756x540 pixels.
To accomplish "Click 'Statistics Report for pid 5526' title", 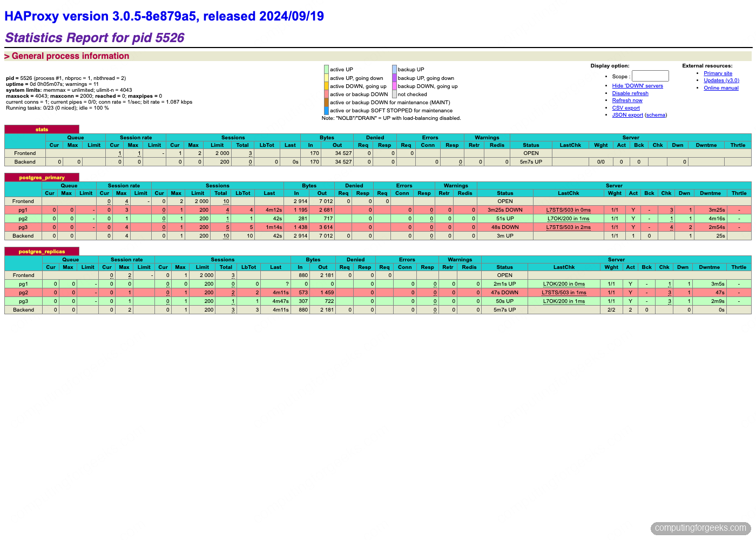I will 94,38.
